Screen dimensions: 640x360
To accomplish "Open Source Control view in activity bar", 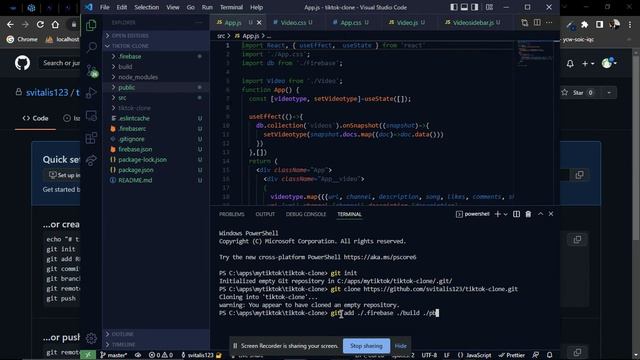I will click(91, 71).
